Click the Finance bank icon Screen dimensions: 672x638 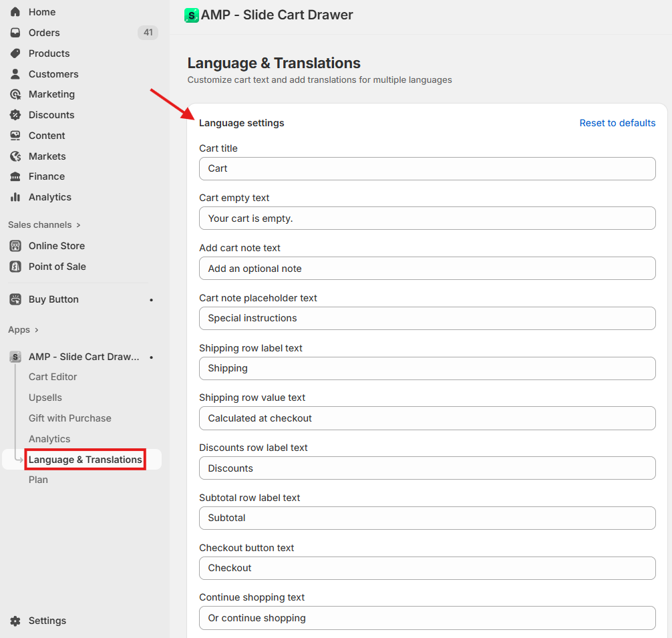coord(15,176)
